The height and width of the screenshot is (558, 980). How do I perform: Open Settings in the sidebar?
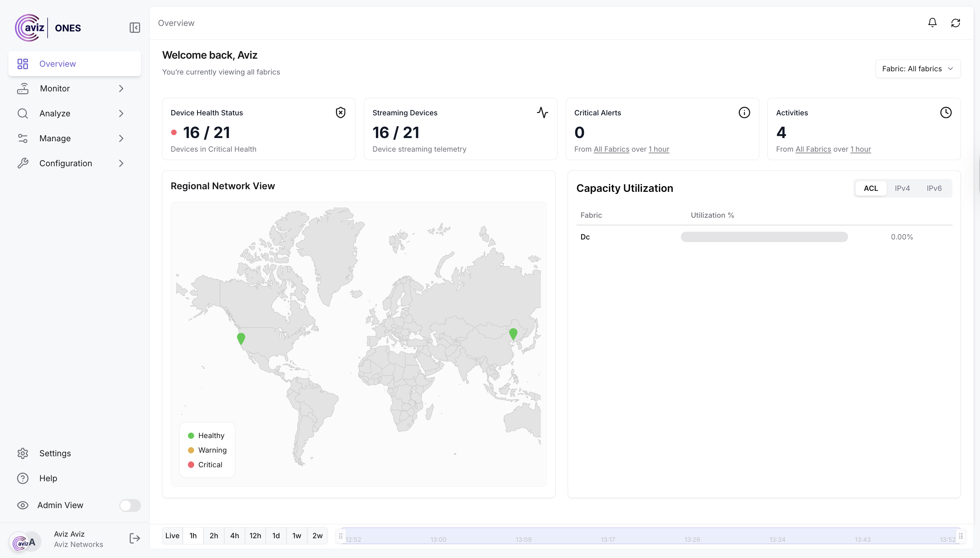pos(55,453)
